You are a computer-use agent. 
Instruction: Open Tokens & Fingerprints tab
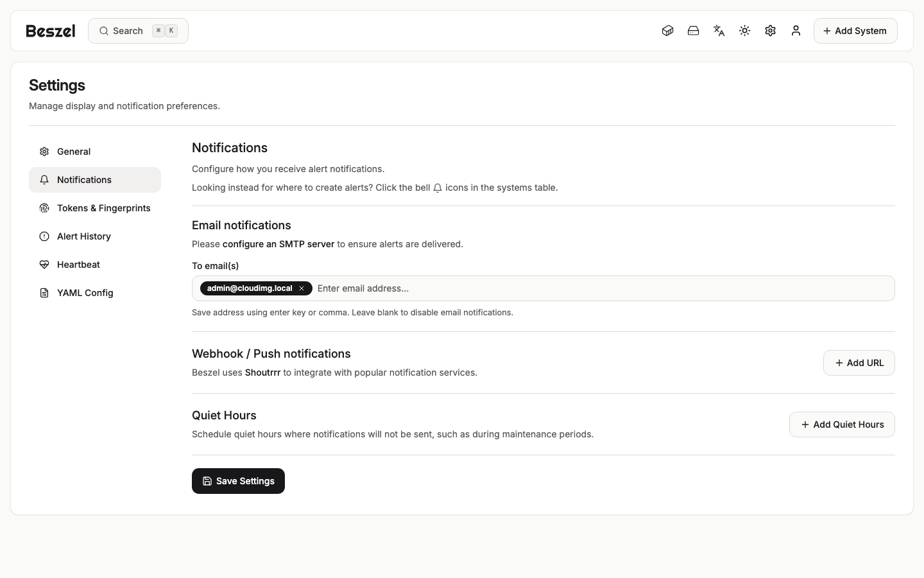pyautogui.click(x=95, y=208)
